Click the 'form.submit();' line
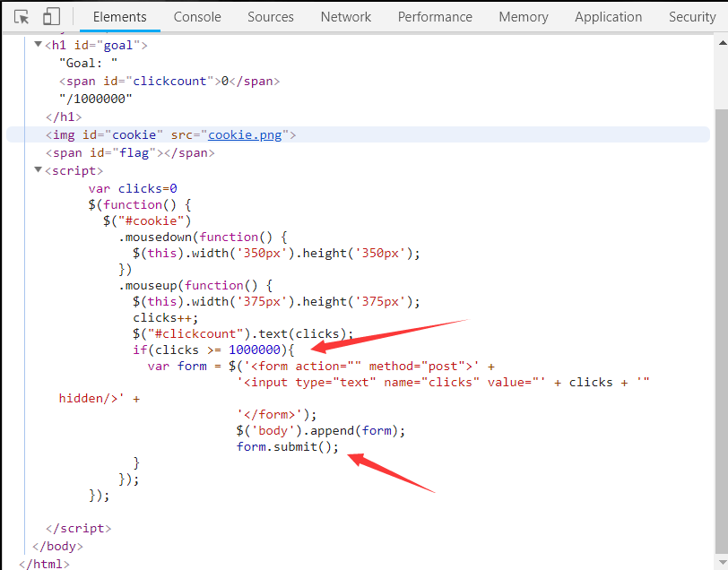Image resolution: width=728 pixels, height=570 pixels. click(x=288, y=446)
